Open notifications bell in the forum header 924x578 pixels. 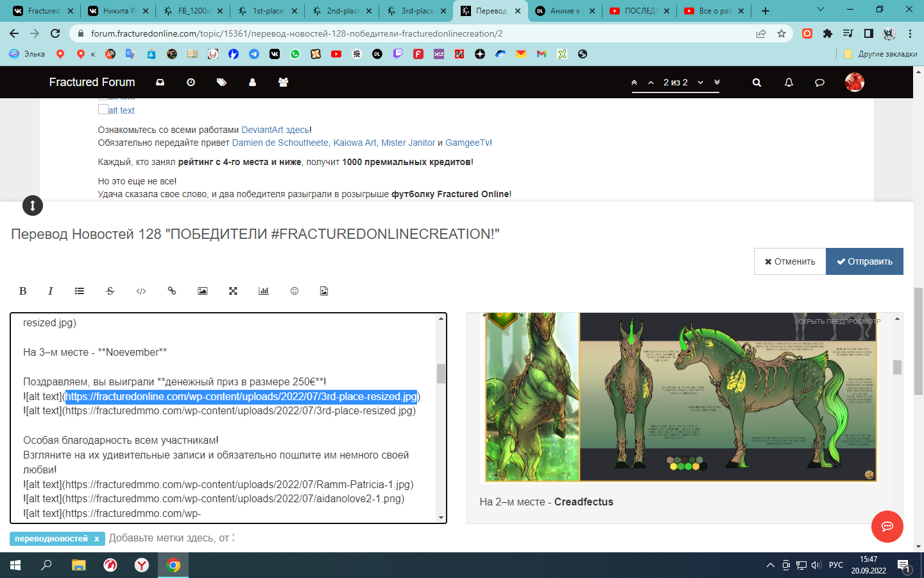pyautogui.click(x=789, y=82)
